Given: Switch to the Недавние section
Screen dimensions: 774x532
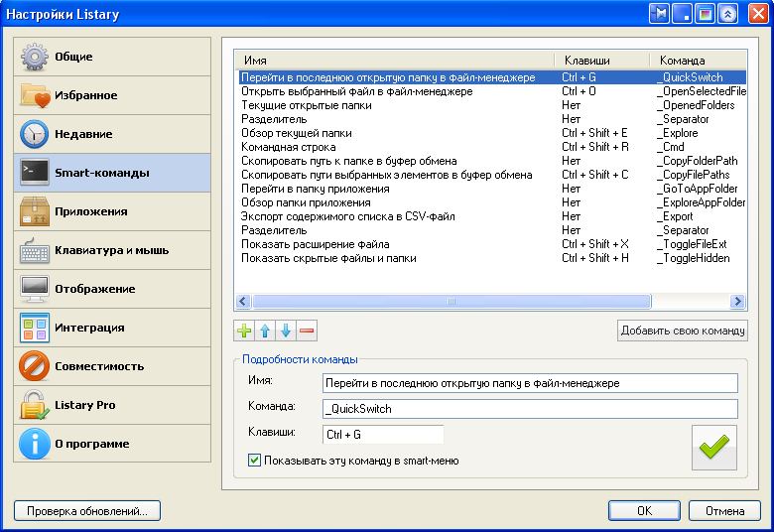Looking at the screenshot, I should click(112, 134).
